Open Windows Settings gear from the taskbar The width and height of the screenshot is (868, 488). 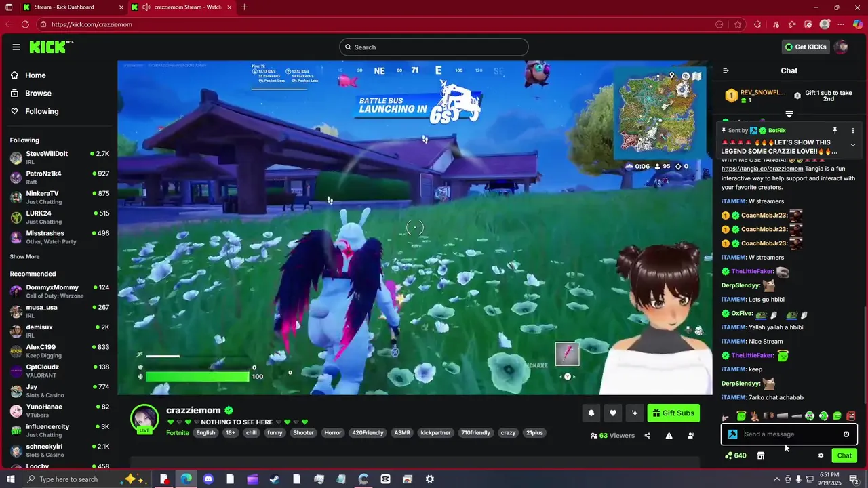430,479
